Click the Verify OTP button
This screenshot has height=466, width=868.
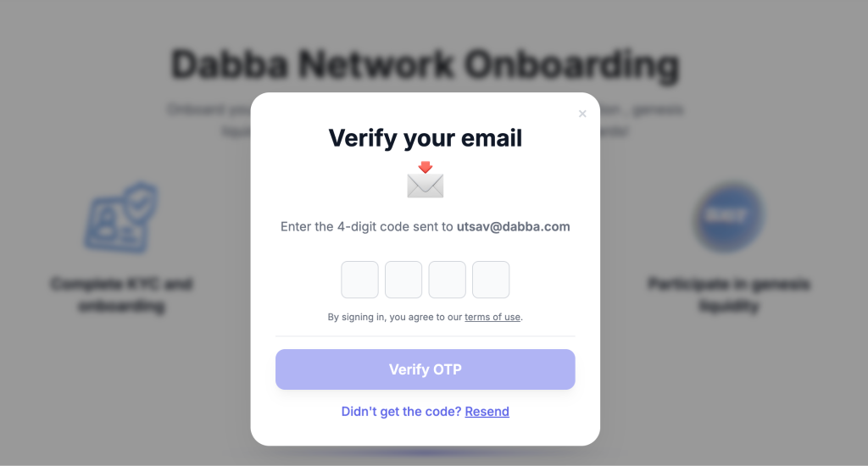(426, 369)
